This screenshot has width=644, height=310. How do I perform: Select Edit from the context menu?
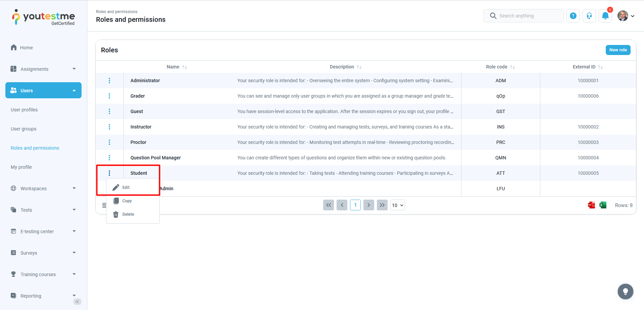[x=126, y=188]
